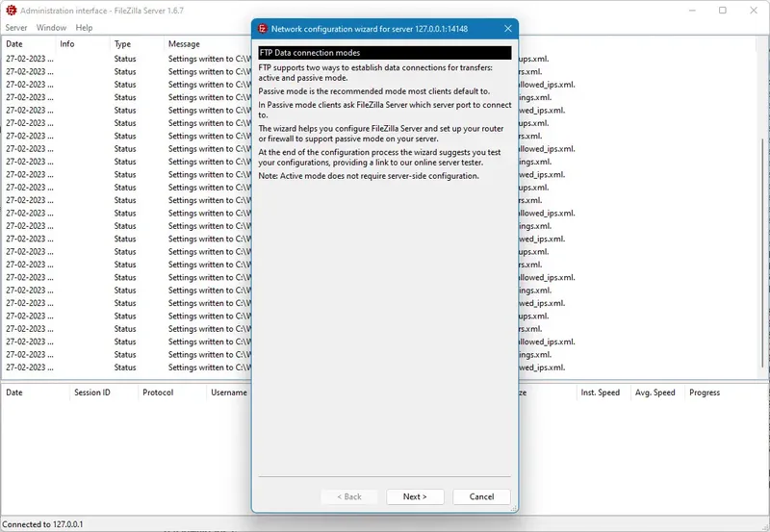Click the FileZilla icon in the wizard title bar
770x532 pixels.
[263, 29]
